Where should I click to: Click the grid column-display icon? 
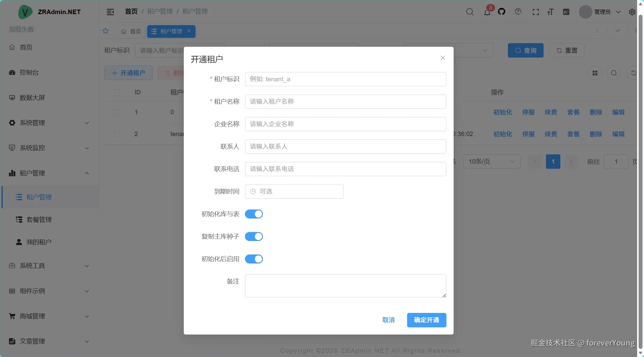595,73
